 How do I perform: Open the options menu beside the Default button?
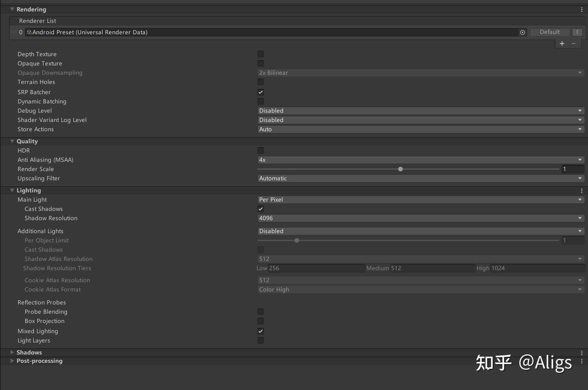(577, 32)
